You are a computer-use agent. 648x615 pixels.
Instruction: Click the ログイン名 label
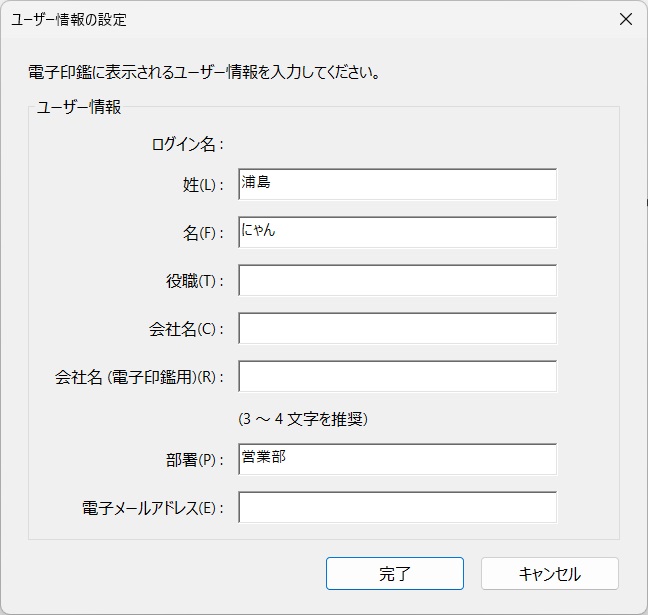pyautogui.click(x=187, y=144)
